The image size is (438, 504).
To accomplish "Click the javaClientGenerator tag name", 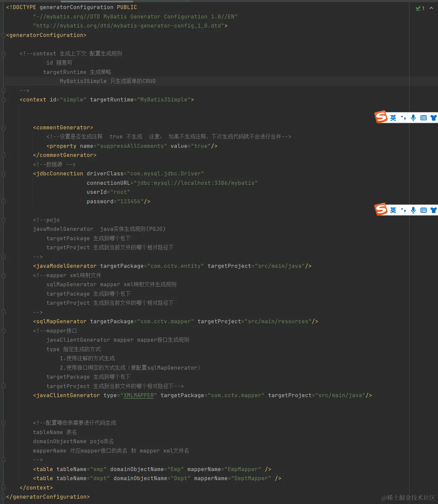I will coord(68,395).
